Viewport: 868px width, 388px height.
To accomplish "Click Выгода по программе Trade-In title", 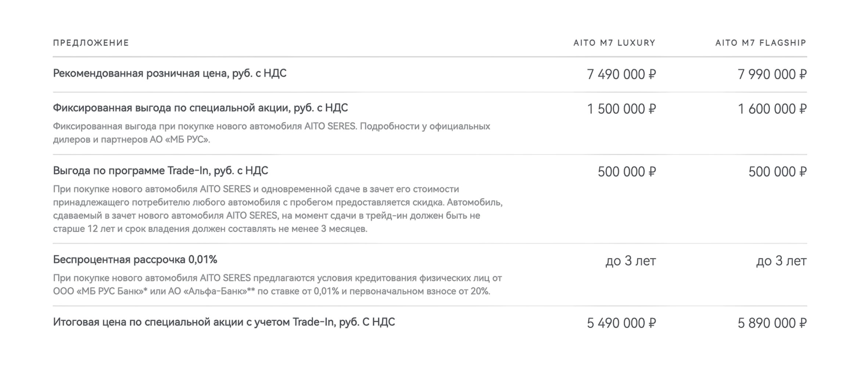I will (x=161, y=171).
